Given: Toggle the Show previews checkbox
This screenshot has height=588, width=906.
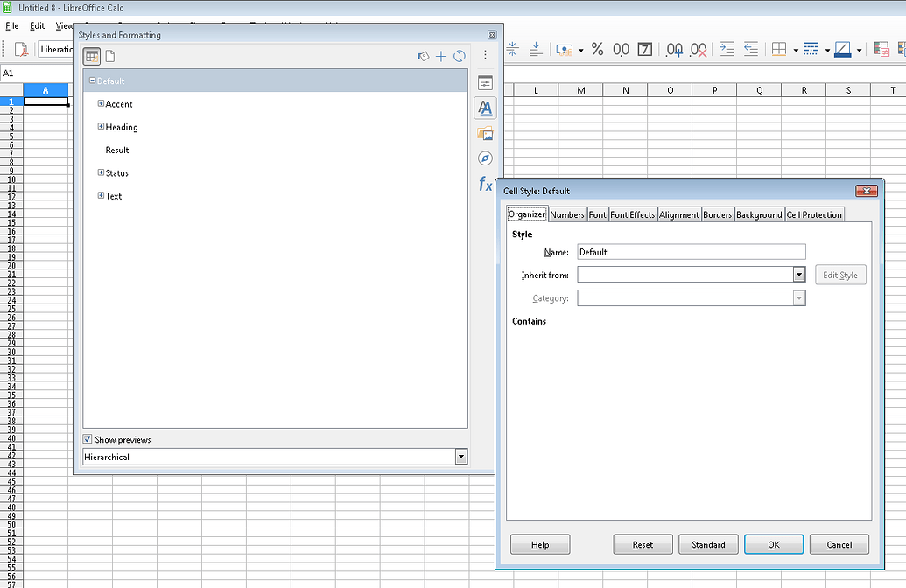Looking at the screenshot, I should click(88, 439).
